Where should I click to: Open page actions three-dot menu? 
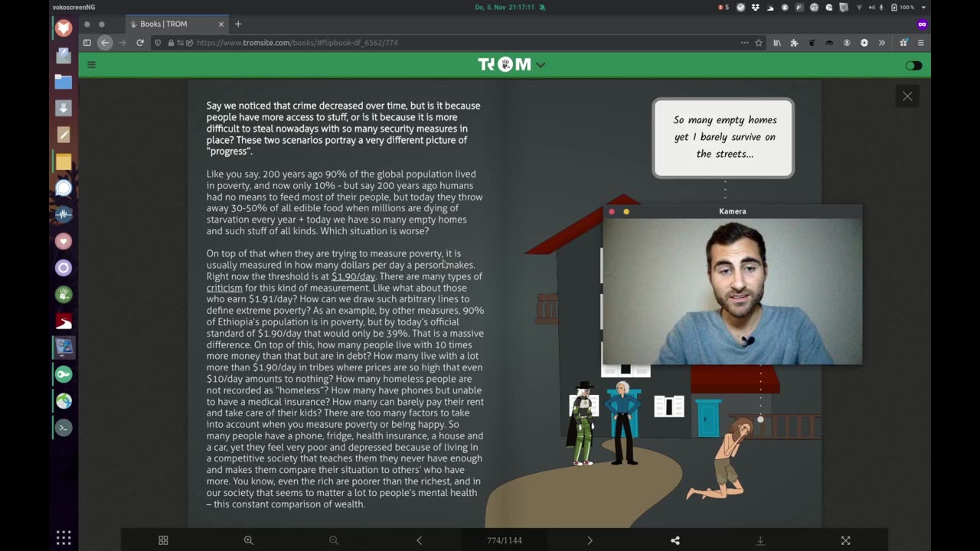coord(744,43)
